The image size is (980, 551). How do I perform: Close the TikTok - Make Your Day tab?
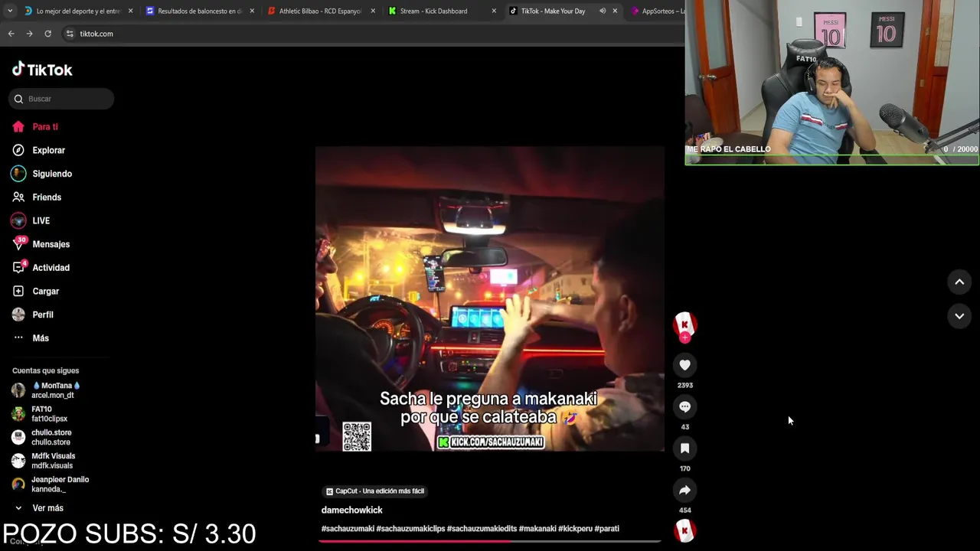click(615, 11)
